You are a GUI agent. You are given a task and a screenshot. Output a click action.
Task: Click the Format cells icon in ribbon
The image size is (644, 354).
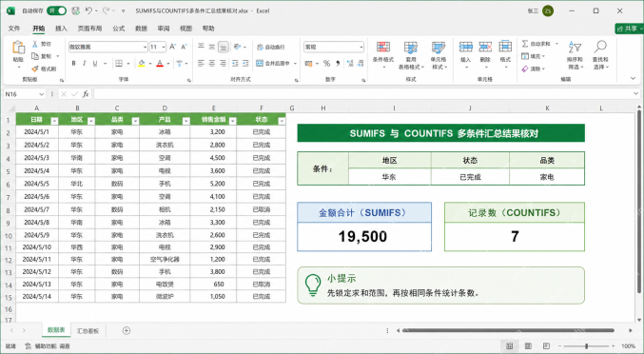click(x=505, y=47)
